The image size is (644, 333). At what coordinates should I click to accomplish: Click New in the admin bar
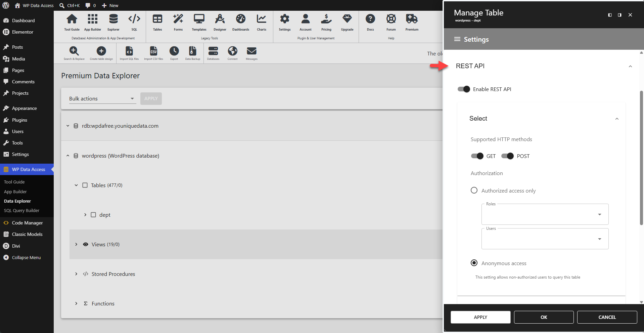point(110,5)
